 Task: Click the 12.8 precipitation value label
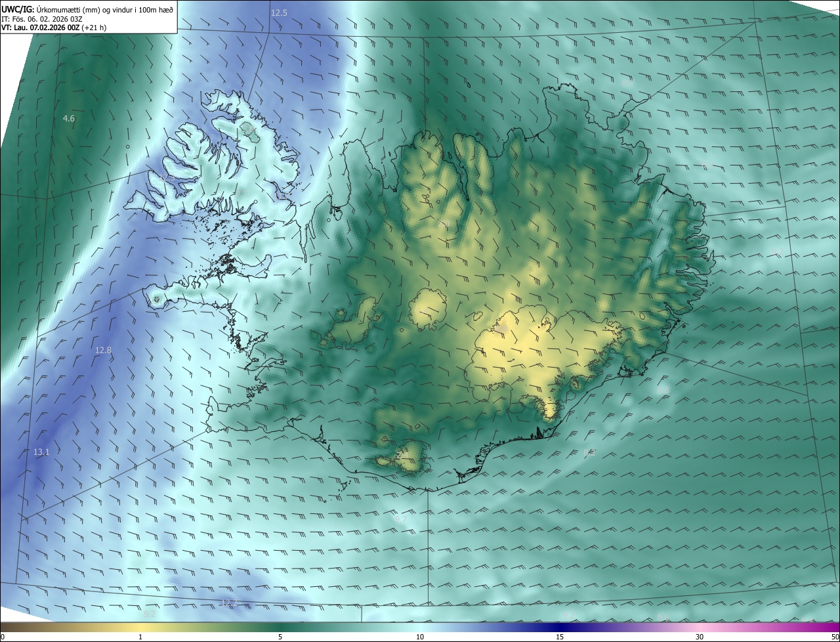pos(103,351)
